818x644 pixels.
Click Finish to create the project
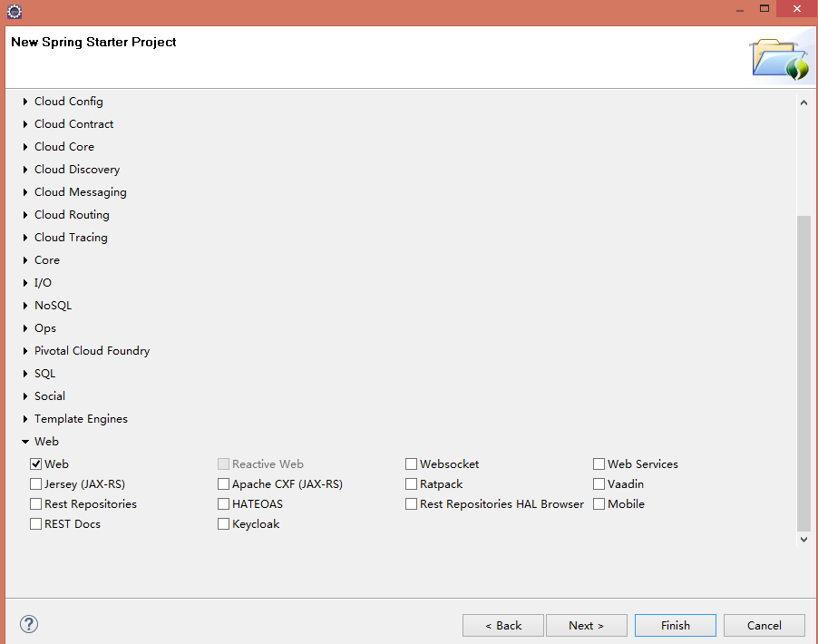pos(675,625)
